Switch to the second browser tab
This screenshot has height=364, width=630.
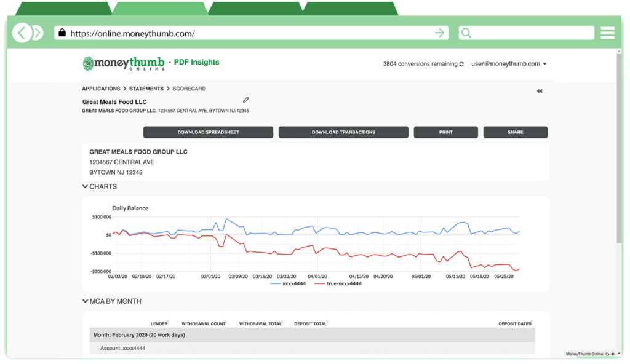tap(160, 6)
